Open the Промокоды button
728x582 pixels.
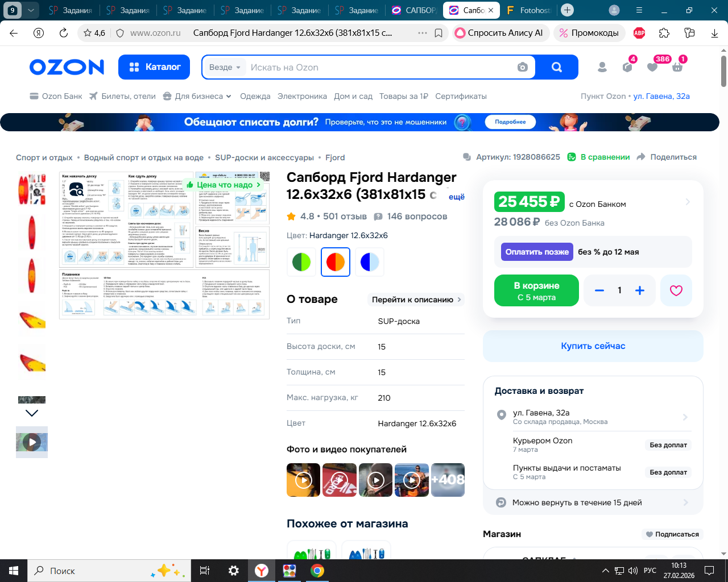(x=589, y=33)
